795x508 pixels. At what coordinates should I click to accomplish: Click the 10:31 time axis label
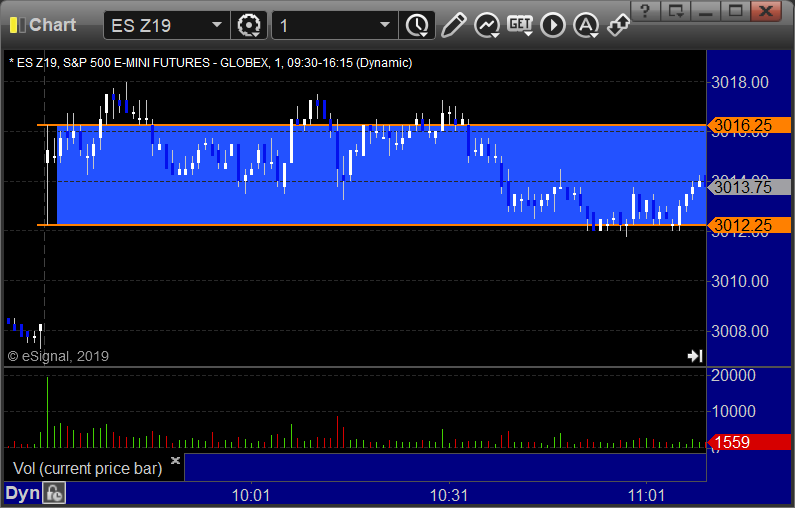[x=449, y=495]
